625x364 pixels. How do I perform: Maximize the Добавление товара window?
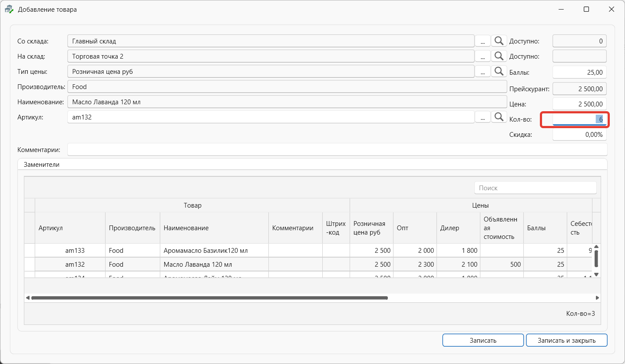coord(586,9)
